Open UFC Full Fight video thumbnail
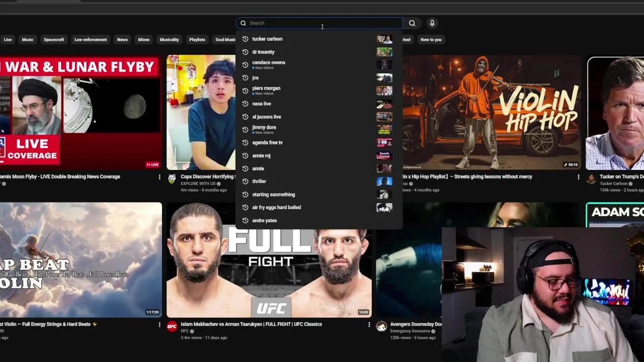The width and height of the screenshot is (644, 362). click(269, 260)
